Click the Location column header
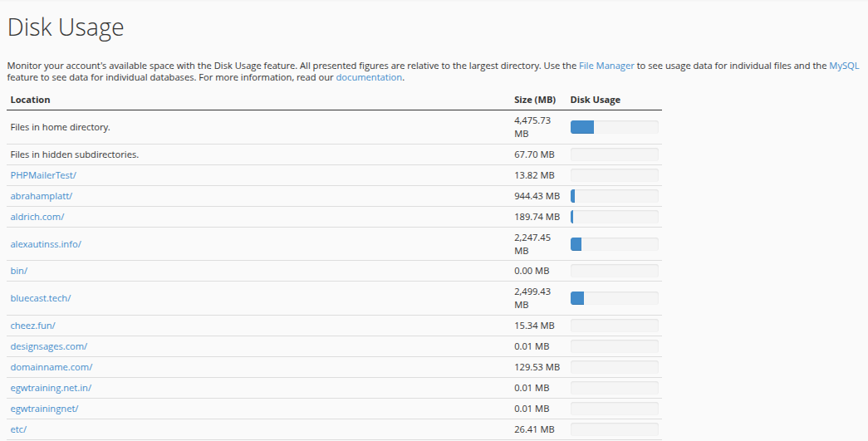The height and width of the screenshot is (441, 868). point(31,100)
